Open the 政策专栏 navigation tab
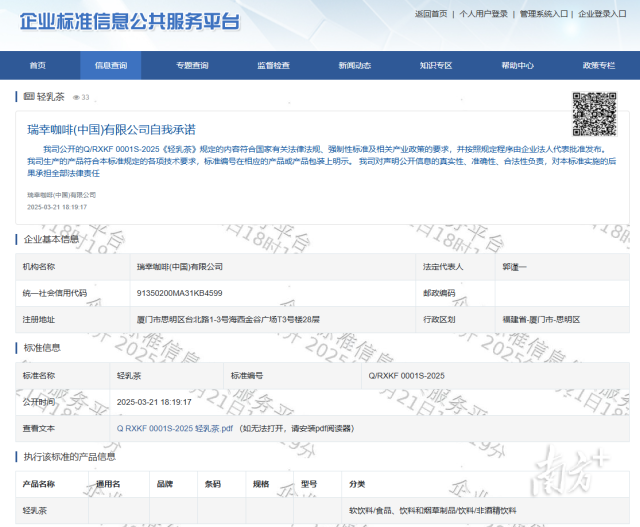This screenshot has height=527, width=640. click(x=599, y=65)
